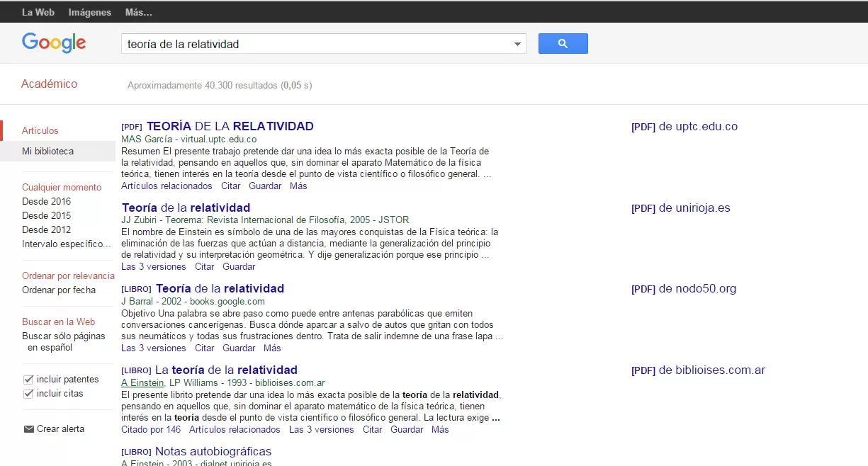Open J Barral book Teoría de la relatividad
Viewport: 868px width, 466px height.
(x=220, y=288)
